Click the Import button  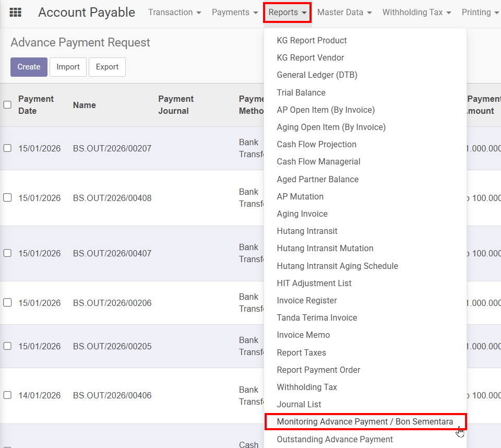68,67
